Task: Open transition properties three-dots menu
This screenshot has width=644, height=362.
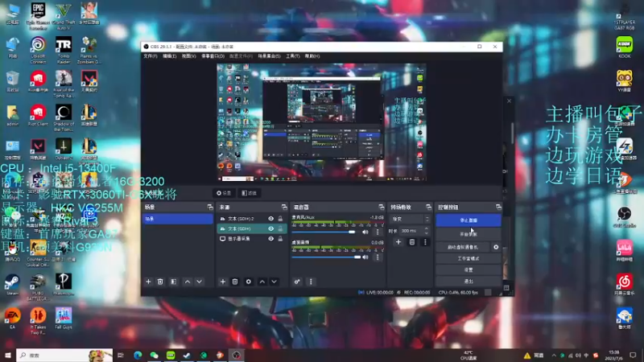Action: [x=425, y=242]
